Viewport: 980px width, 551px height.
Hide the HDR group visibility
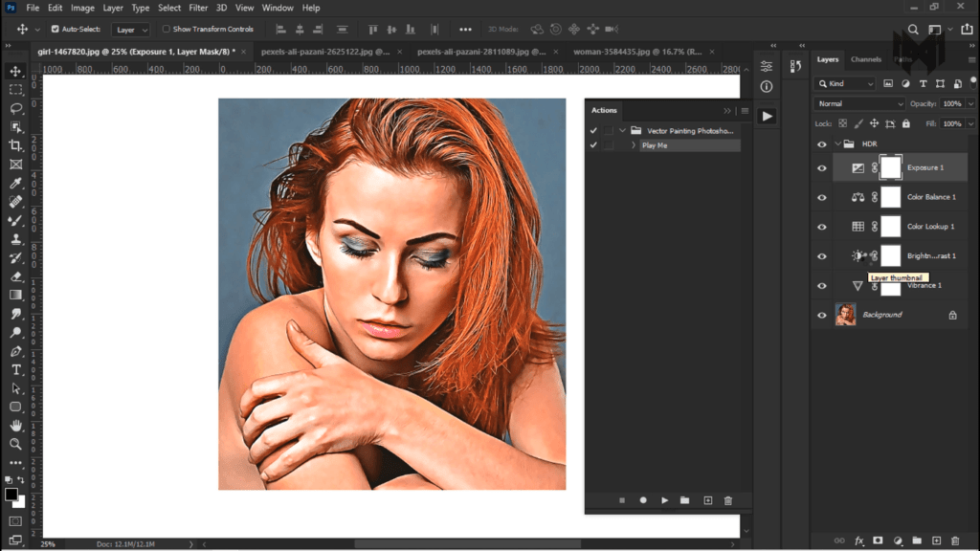822,144
